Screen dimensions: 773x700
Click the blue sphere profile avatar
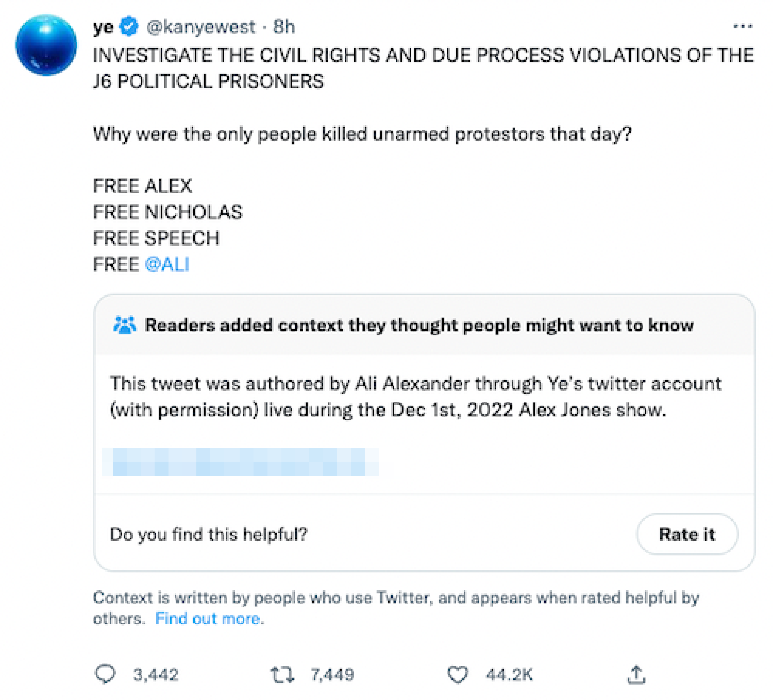[46, 45]
